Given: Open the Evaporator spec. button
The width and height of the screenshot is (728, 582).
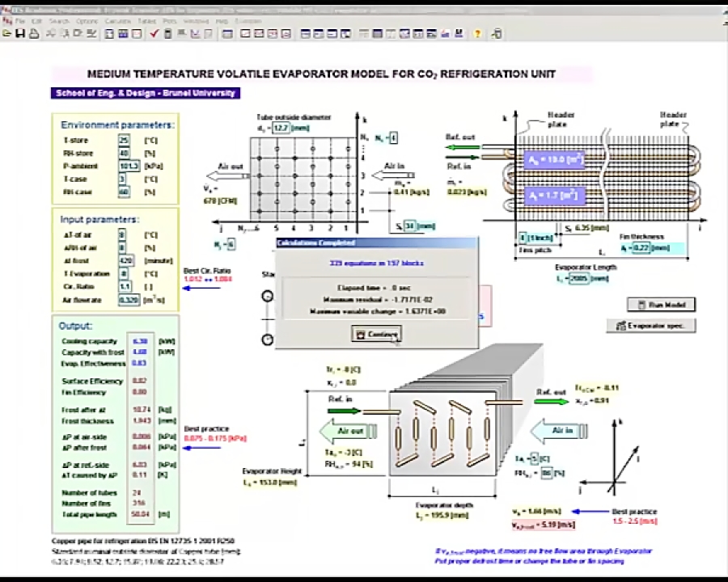Looking at the screenshot, I should 654,326.
